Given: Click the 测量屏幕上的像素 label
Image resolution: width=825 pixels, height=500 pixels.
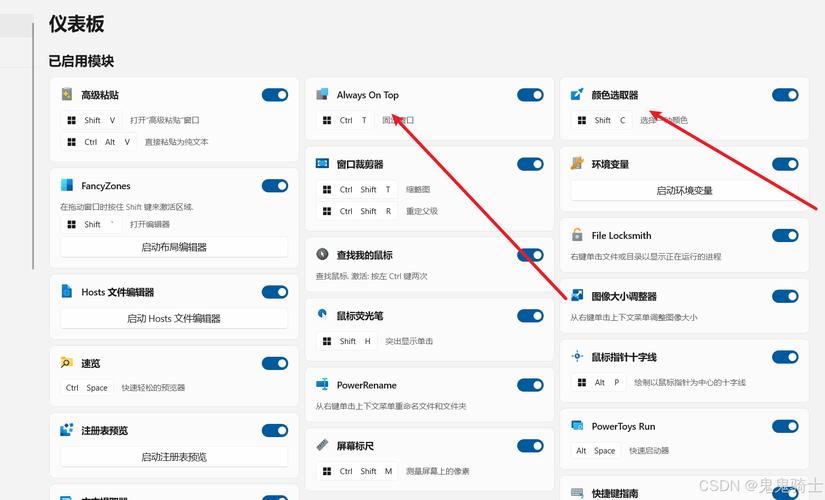Looking at the screenshot, I should [437, 471].
